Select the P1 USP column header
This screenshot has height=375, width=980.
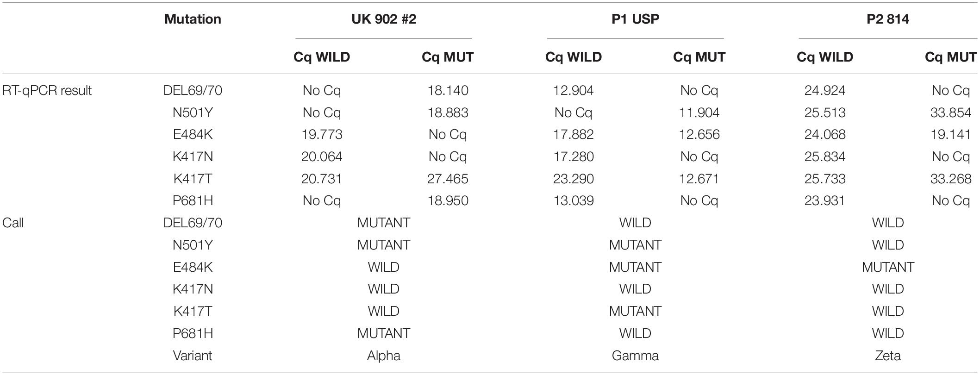click(x=635, y=19)
